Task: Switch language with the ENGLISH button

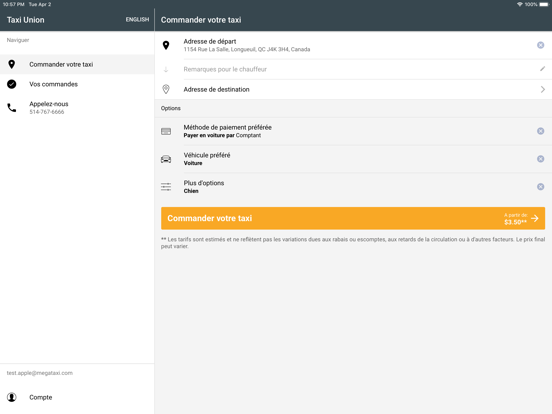Action: [x=137, y=20]
